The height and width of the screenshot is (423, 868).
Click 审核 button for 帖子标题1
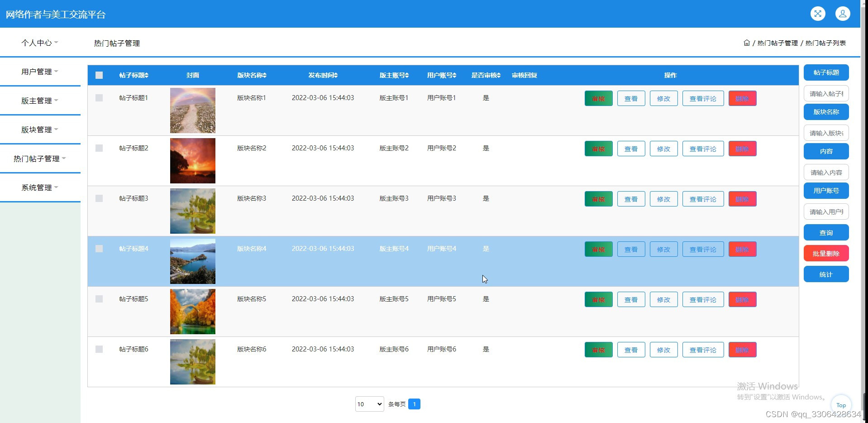click(x=598, y=98)
